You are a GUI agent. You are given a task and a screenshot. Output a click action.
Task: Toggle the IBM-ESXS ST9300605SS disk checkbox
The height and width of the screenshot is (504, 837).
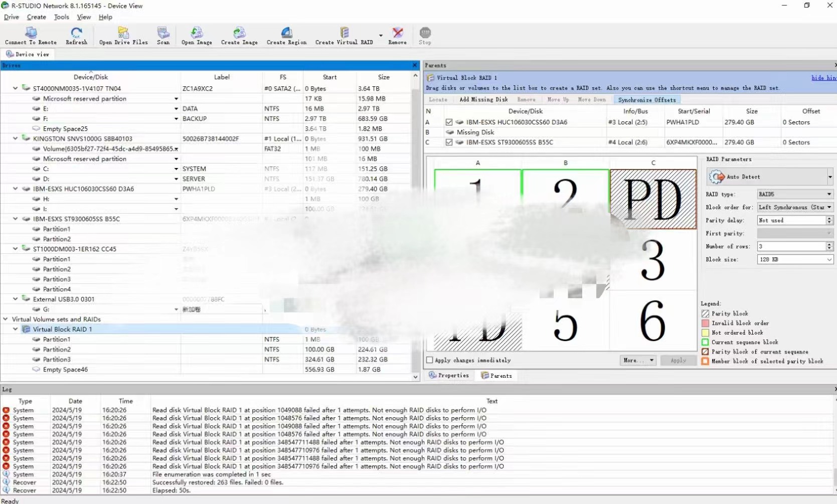coord(449,142)
